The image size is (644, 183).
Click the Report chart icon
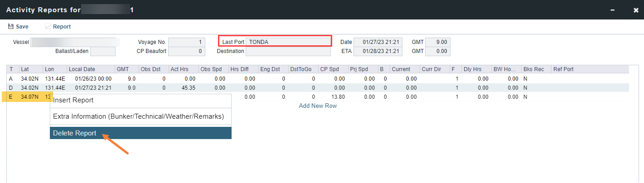click(x=48, y=27)
